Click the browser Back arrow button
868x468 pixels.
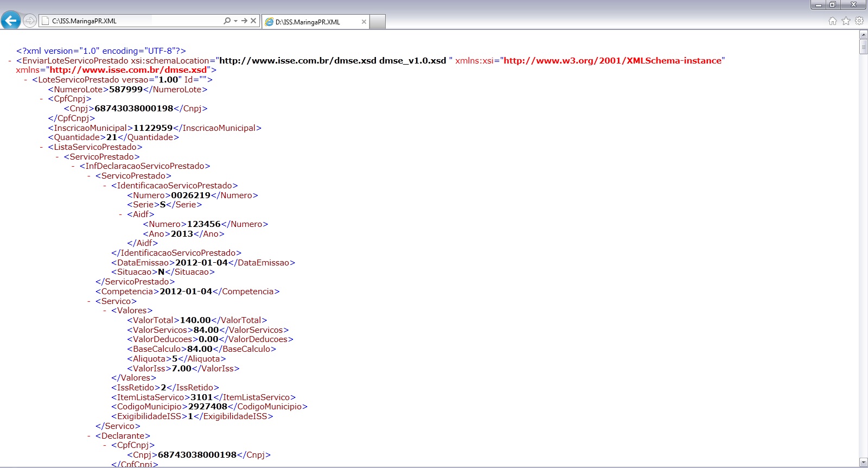coord(11,21)
